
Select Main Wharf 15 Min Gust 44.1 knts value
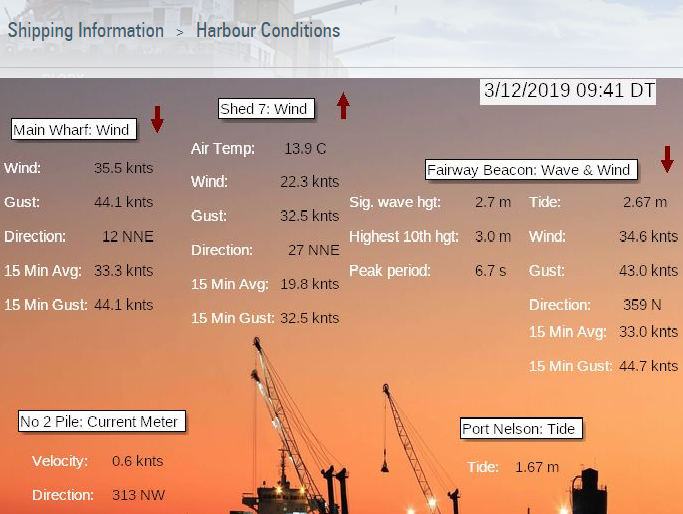[124, 304]
